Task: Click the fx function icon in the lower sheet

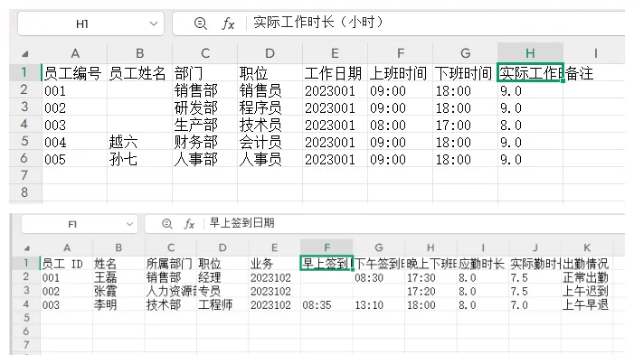Action: [189, 223]
